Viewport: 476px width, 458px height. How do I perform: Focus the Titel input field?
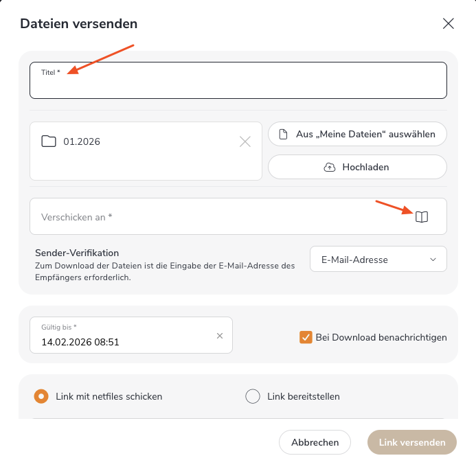tap(238, 85)
